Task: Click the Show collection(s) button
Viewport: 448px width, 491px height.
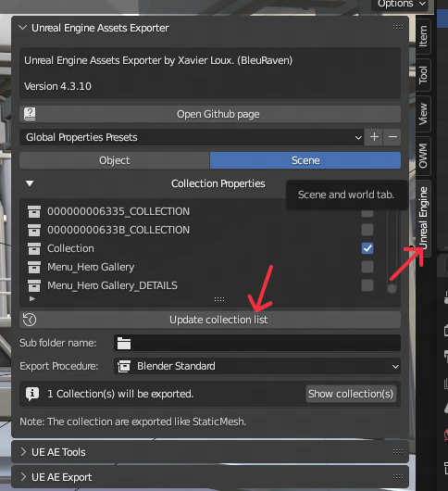Action: point(351,394)
